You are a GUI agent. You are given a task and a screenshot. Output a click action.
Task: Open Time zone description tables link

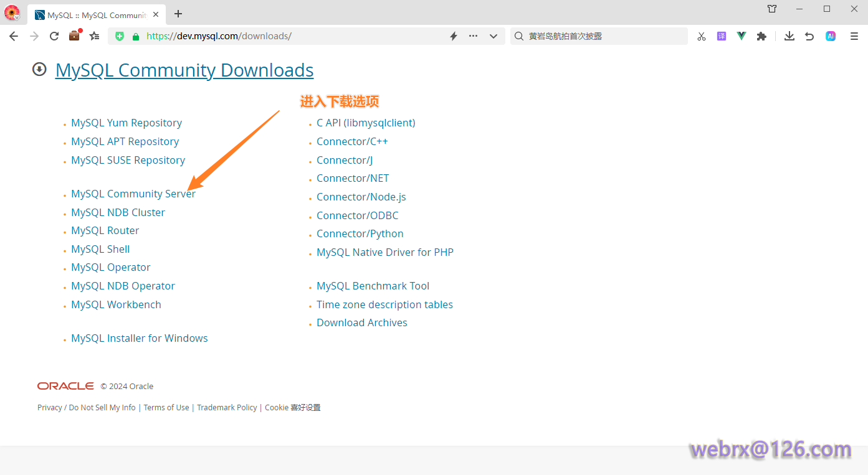tap(384, 305)
